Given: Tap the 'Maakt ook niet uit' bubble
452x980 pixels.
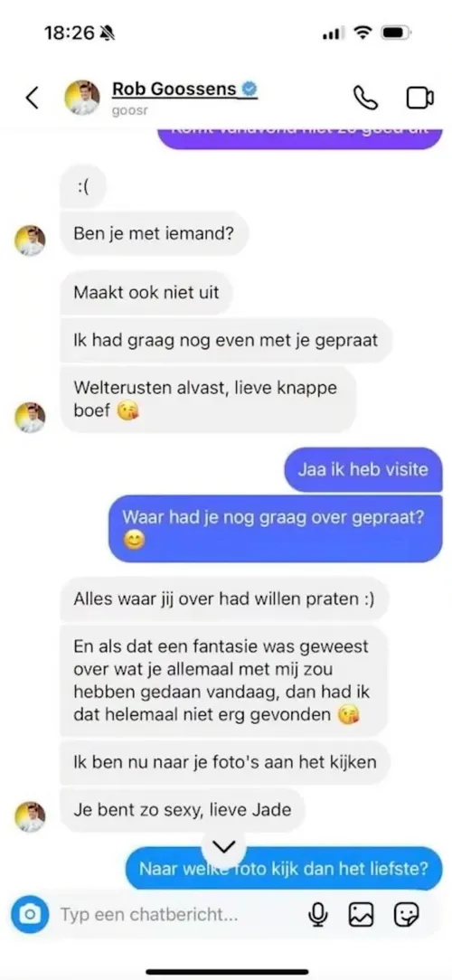Looking at the screenshot, I should 146,292.
